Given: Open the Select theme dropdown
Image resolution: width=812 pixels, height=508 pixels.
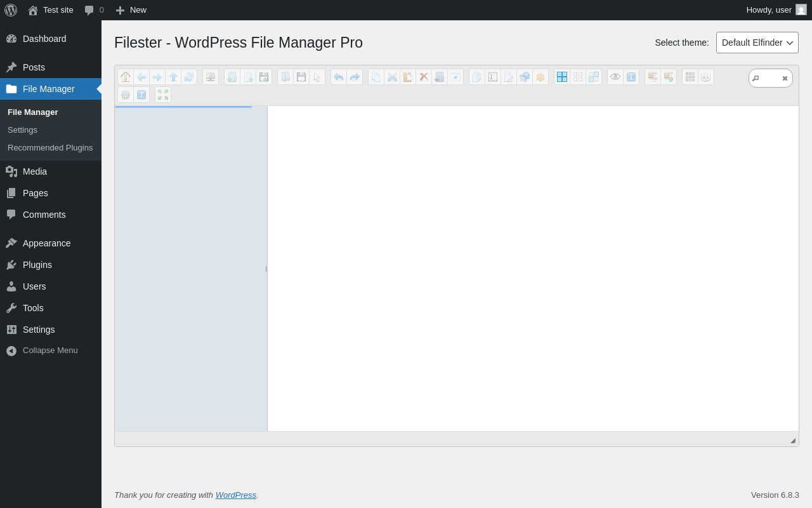Looking at the screenshot, I should pyautogui.click(x=757, y=43).
